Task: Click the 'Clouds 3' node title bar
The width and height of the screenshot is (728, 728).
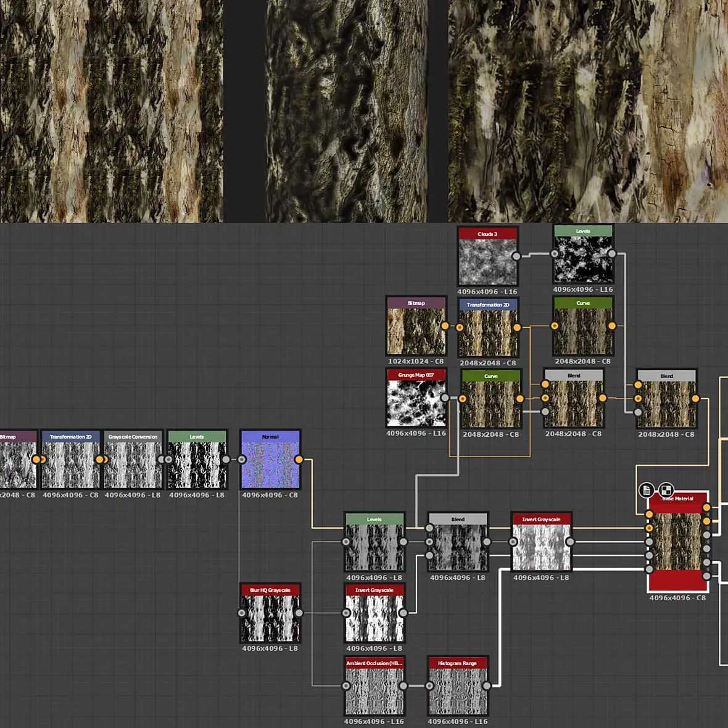Action: tap(487, 234)
